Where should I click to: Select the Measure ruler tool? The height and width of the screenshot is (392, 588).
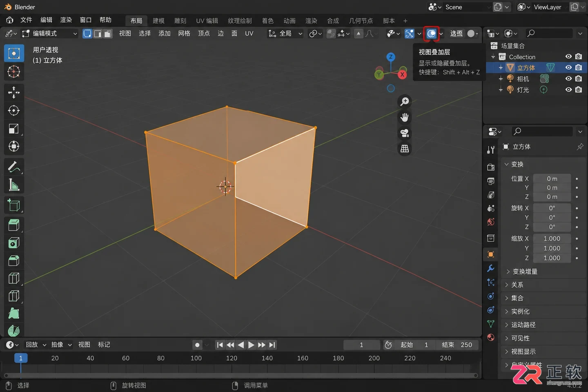click(x=14, y=185)
